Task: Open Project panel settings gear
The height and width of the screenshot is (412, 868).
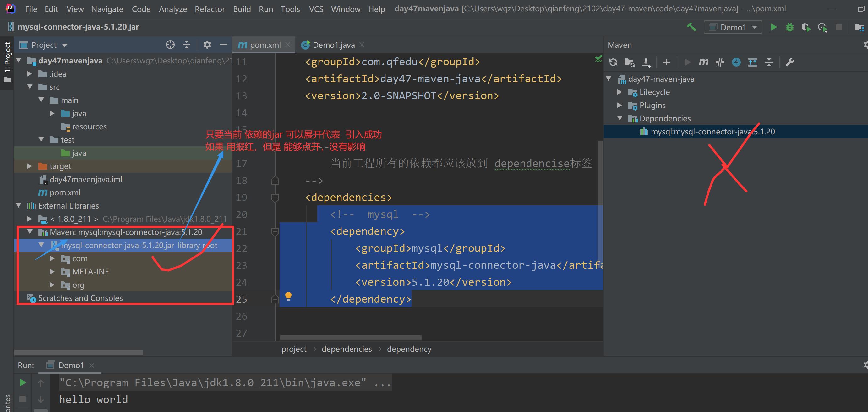Action: click(207, 45)
